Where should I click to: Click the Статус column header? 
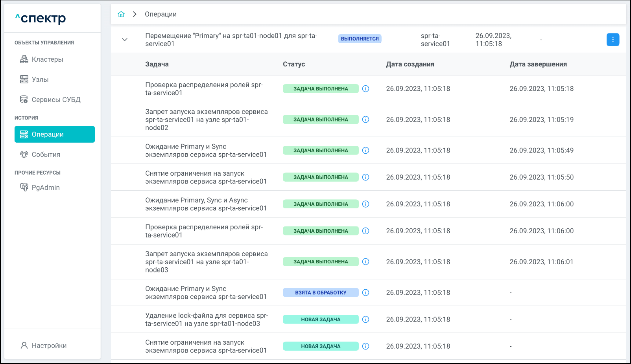coord(294,64)
